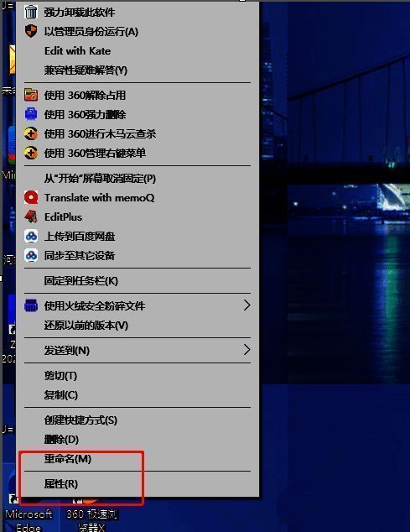Click the 360木马云查杀 yellow plus icon

coord(31,133)
